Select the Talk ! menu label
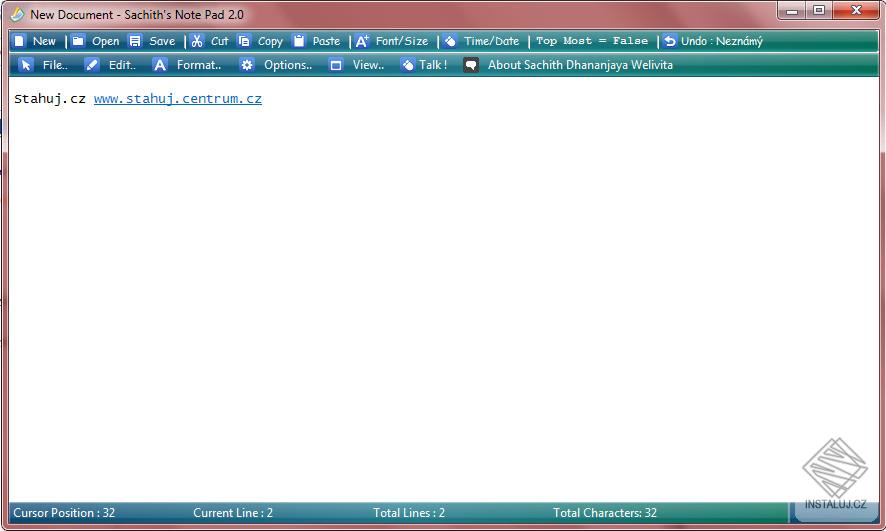The width and height of the screenshot is (886, 531). (433, 65)
